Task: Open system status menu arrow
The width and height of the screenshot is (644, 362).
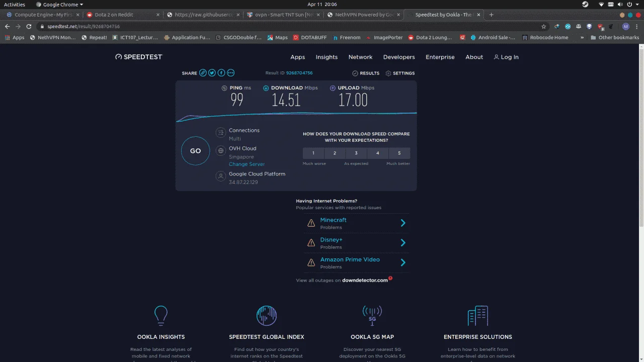Action: point(636,5)
